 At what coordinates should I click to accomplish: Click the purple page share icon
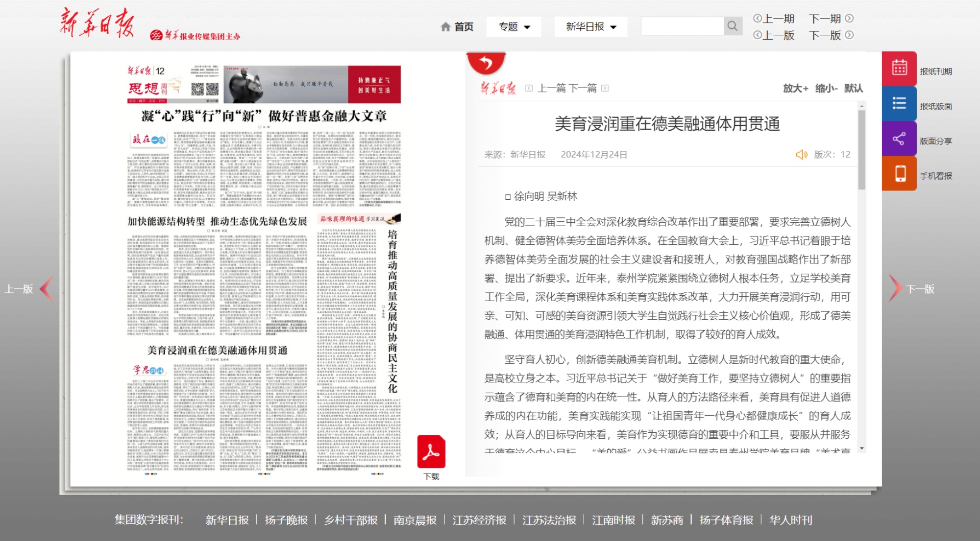(899, 139)
